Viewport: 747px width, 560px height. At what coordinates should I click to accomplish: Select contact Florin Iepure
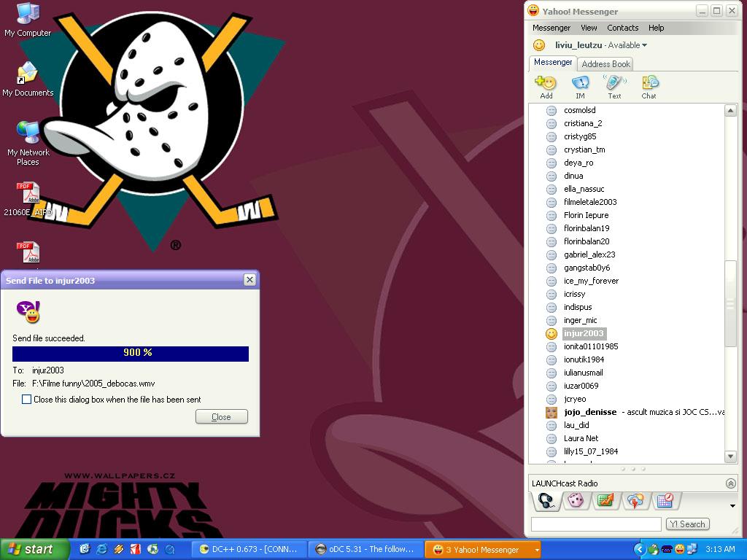[x=586, y=215]
